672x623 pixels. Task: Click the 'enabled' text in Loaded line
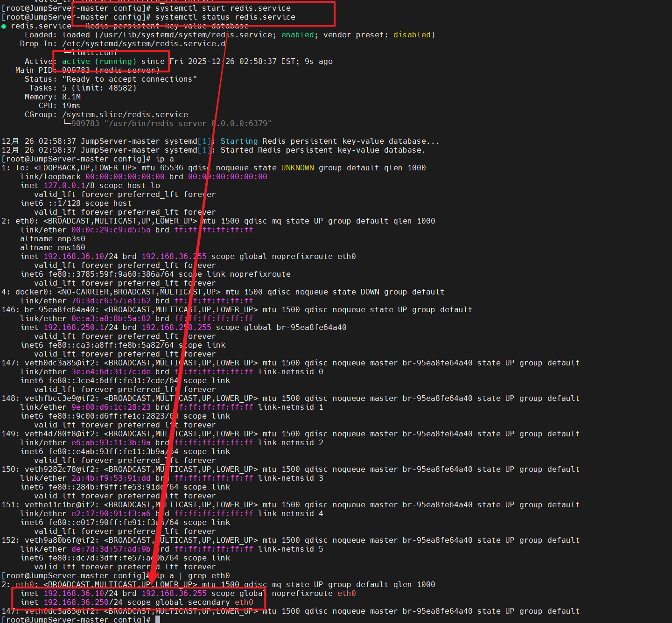pyautogui.click(x=297, y=35)
